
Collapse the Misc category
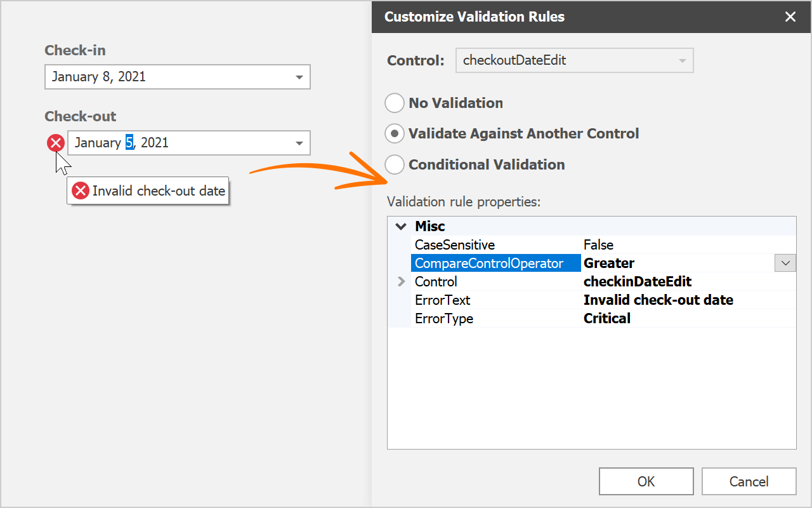(400, 227)
